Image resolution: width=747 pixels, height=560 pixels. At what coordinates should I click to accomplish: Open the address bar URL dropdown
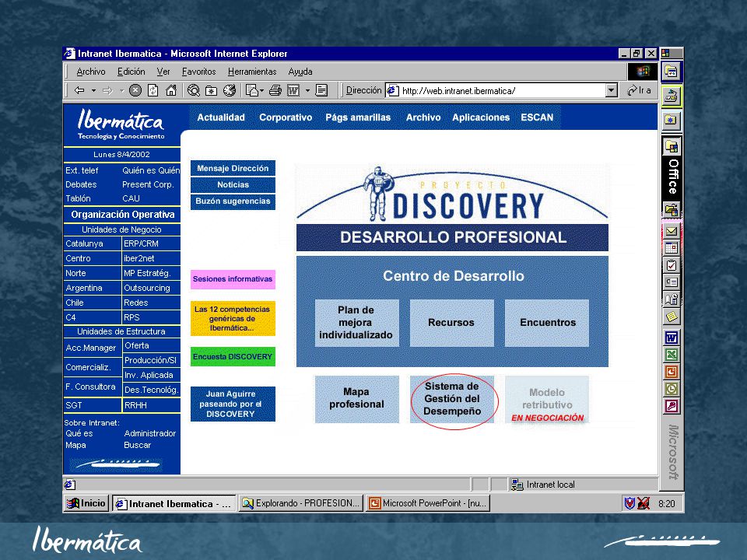click(x=612, y=90)
